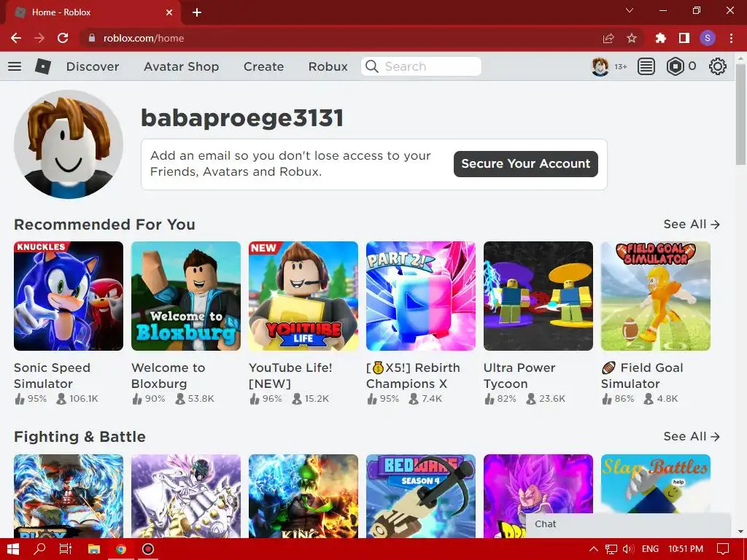Open YouTube Life! game thumbnail

pos(303,296)
